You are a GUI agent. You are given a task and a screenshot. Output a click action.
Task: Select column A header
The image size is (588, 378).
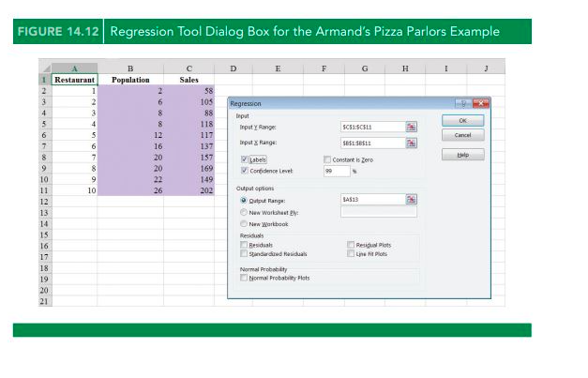coord(74,68)
